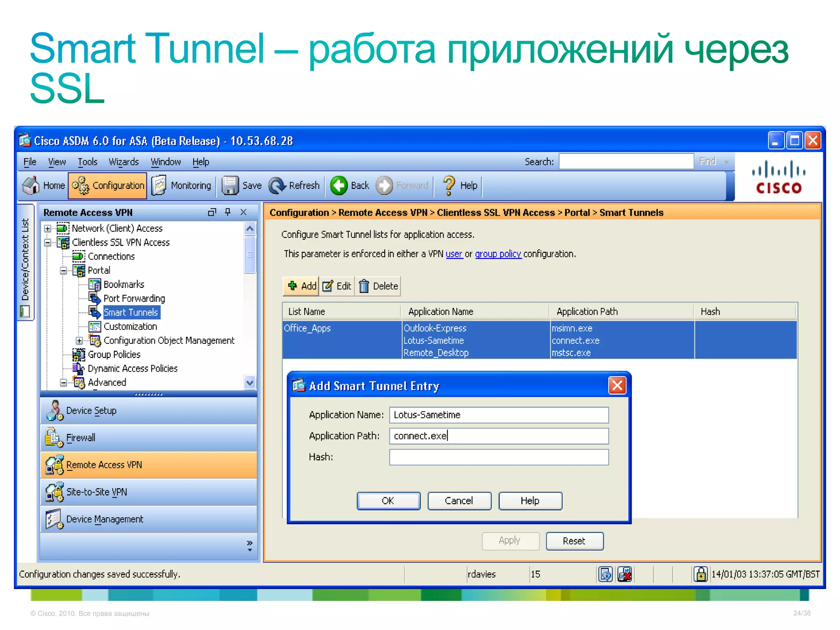This screenshot has width=840, height=630.
Task: Click the empty Hash input field
Action: click(499, 457)
